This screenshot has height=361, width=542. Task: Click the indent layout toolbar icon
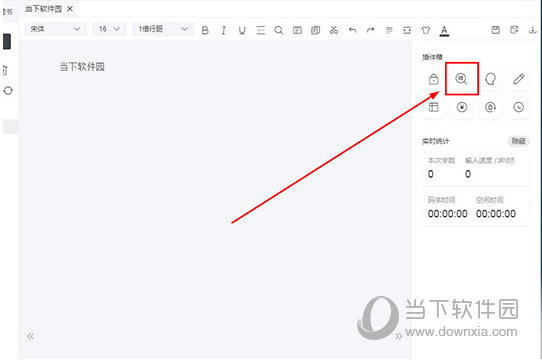point(407,30)
